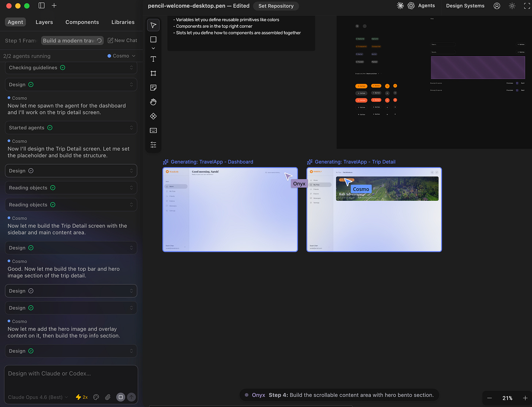Screen dimensions: 532x407
Task: Expand Design step below 'build the trip info' message
Action: pyautogui.click(x=71, y=351)
